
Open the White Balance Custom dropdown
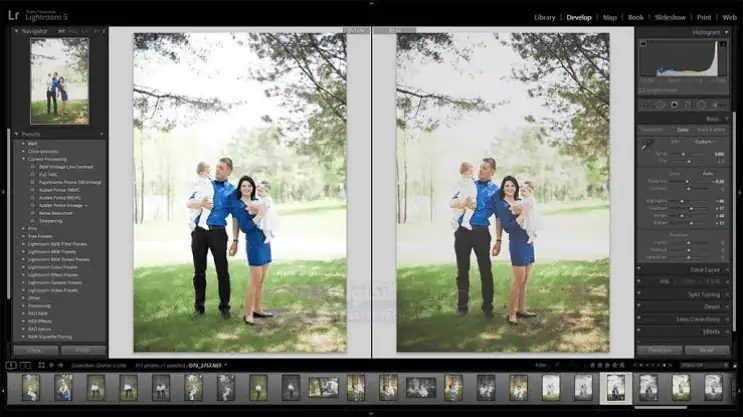(x=705, y=142)
